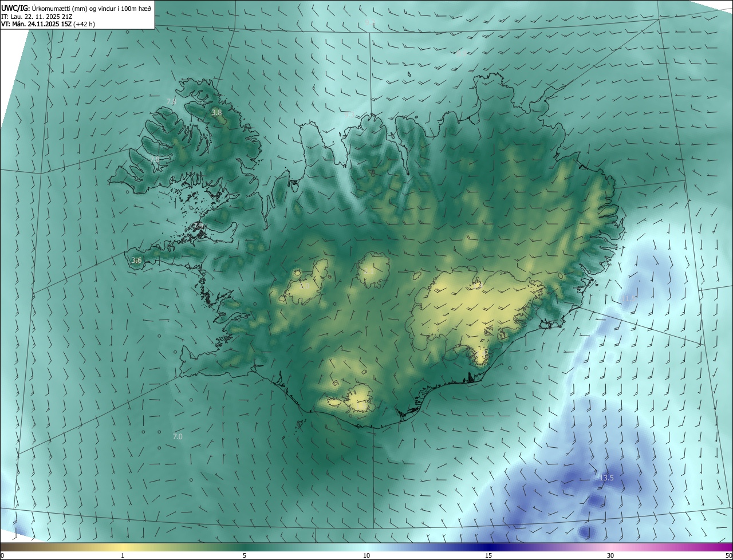Click the magenta segment of the color bar
Screen dimensions: 733x560
(x=710, y=547)
